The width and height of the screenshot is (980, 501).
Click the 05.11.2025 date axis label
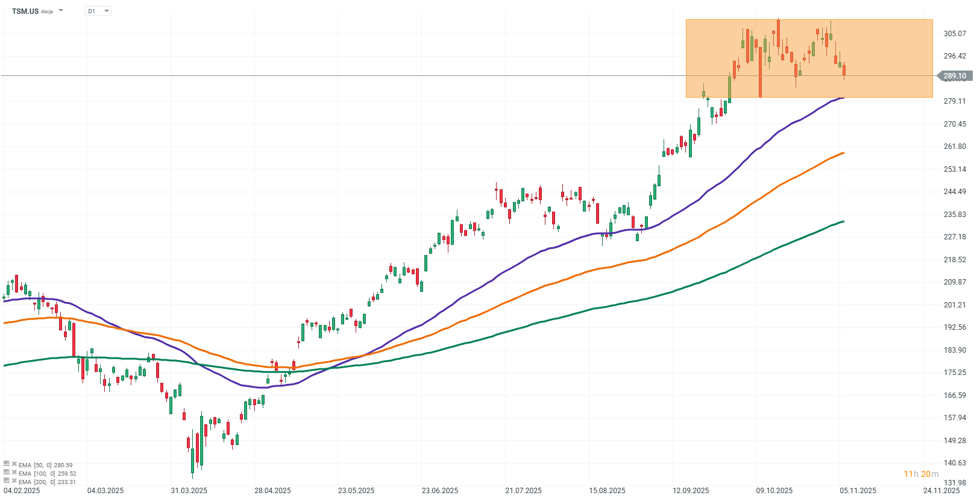[x=858, y=490]
